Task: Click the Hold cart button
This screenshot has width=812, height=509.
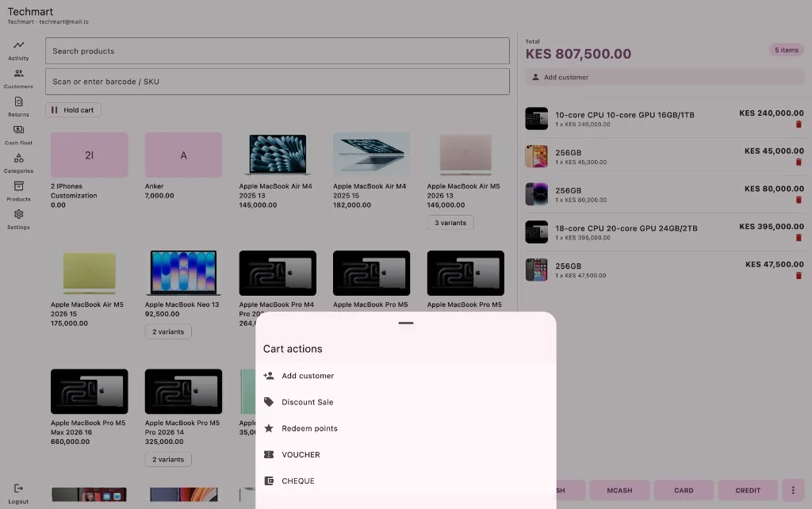Action: [x=73, y=109]
